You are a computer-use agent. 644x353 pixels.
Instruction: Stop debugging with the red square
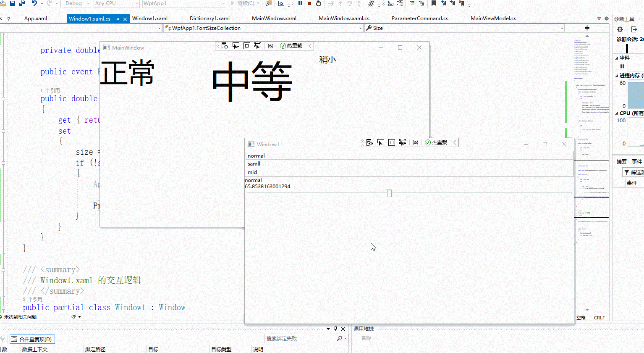(x=309, y=3)
